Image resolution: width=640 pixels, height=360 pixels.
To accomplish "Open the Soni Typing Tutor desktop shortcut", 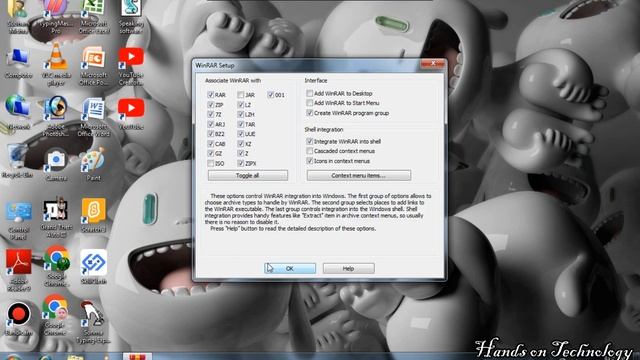I will pyautogui.click(x=93, y=322).
